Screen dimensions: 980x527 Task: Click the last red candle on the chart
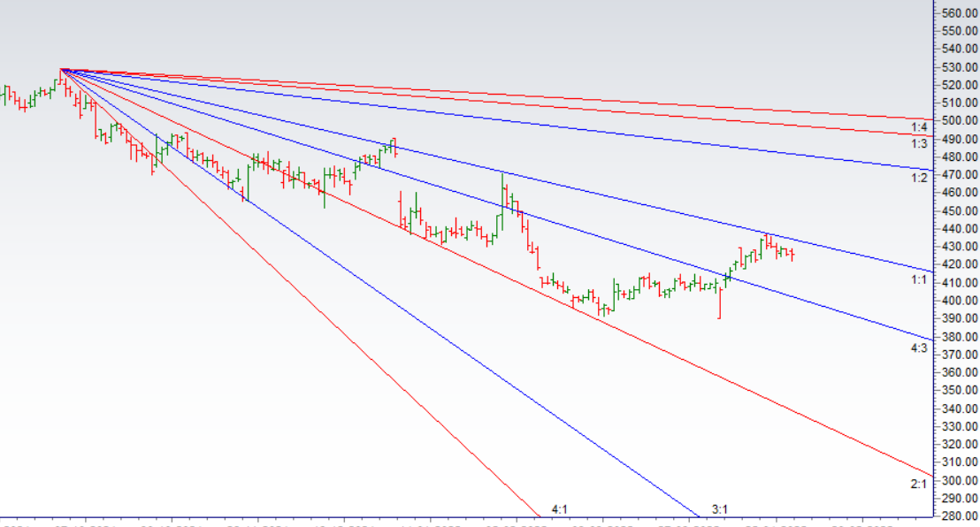tap(792, 255)
